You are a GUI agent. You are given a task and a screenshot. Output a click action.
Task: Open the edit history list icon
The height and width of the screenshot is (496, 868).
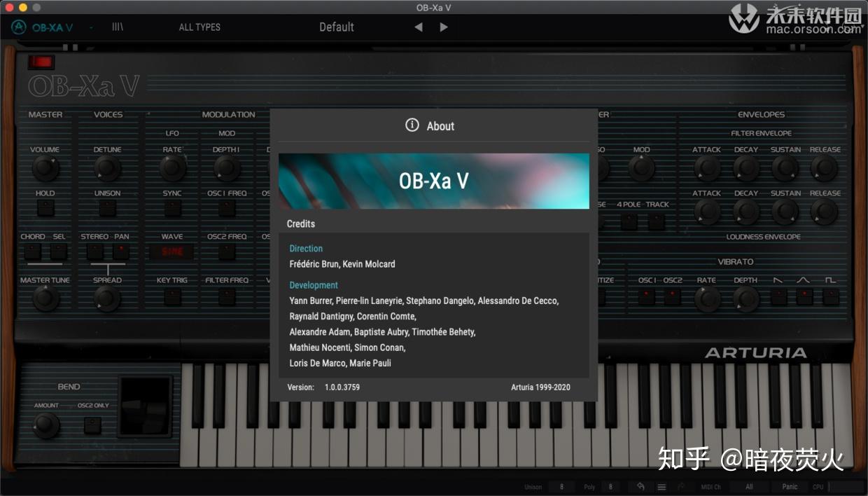[661, 487]
